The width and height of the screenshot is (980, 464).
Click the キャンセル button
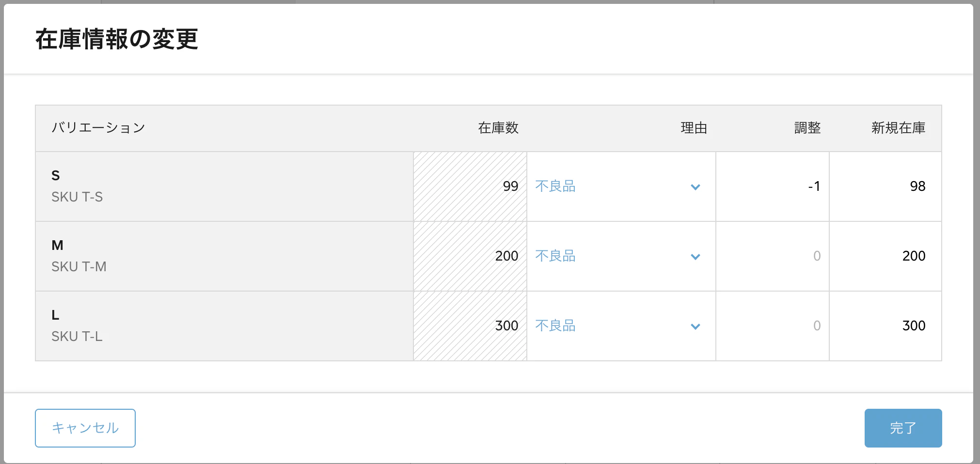click(85, 428)
